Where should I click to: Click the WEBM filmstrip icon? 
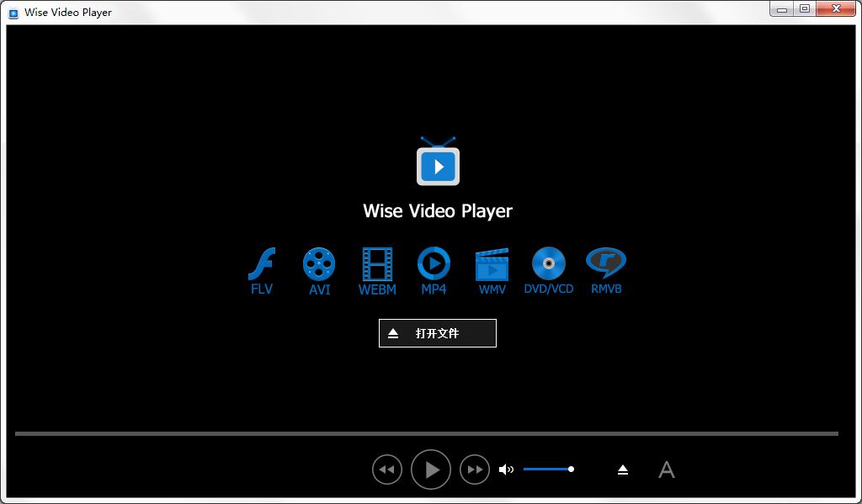point(377,264)
